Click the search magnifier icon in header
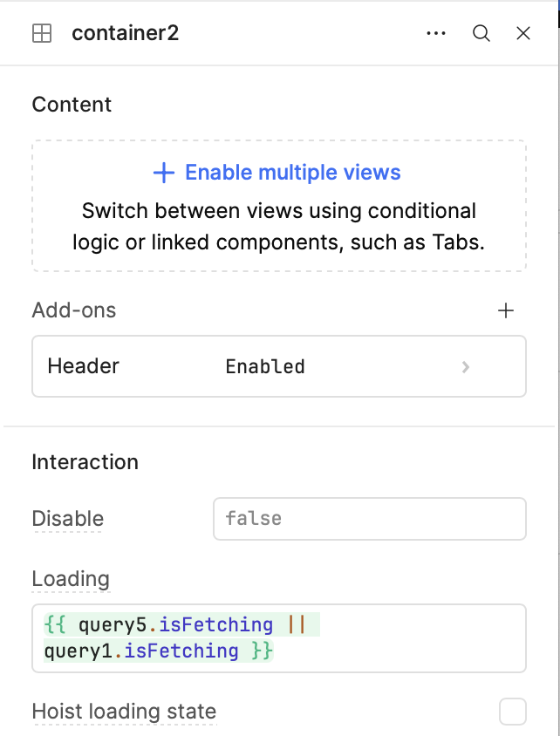560x736 pixels. pos(481,33)
